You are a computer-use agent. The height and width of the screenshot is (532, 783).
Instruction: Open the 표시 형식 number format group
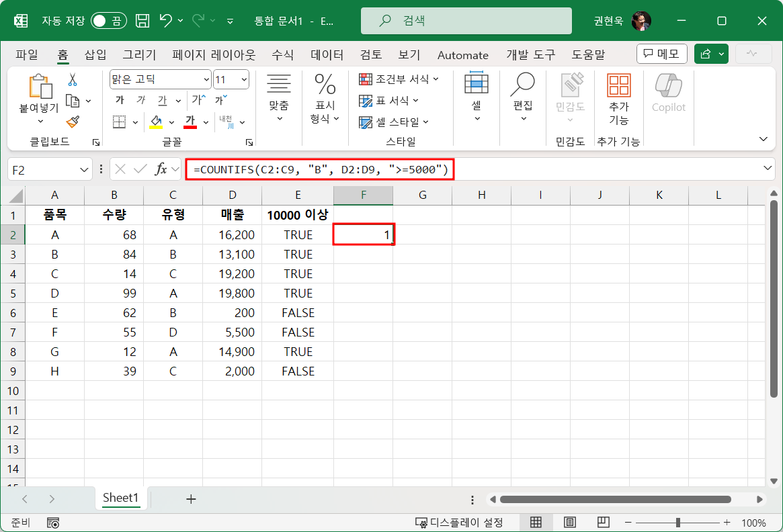[x=325, y=98]
